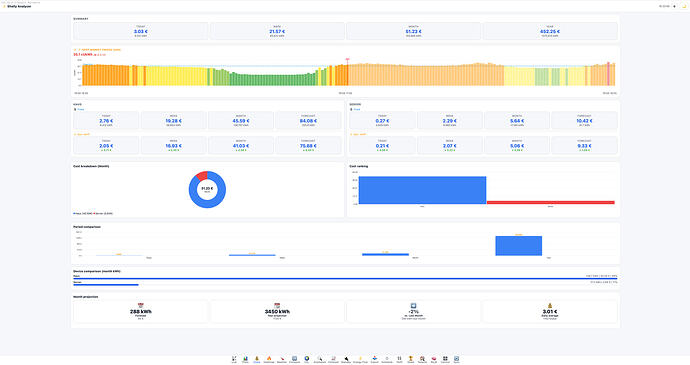The image size is (690, 365).
Task: Open the Export section in bottom navigation
Action: point(374,360)
